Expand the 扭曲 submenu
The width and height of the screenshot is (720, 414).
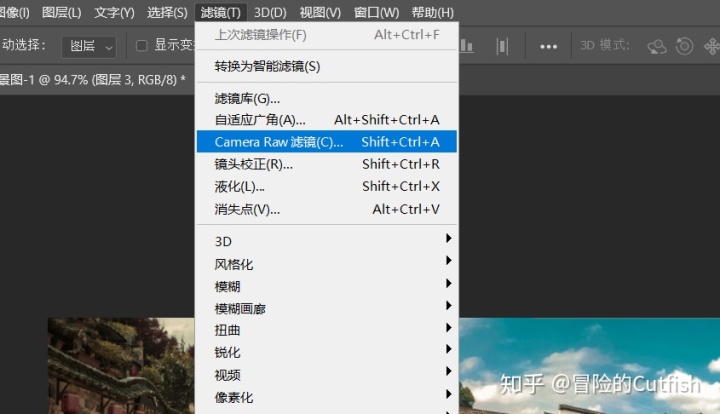tap(326, 330)
